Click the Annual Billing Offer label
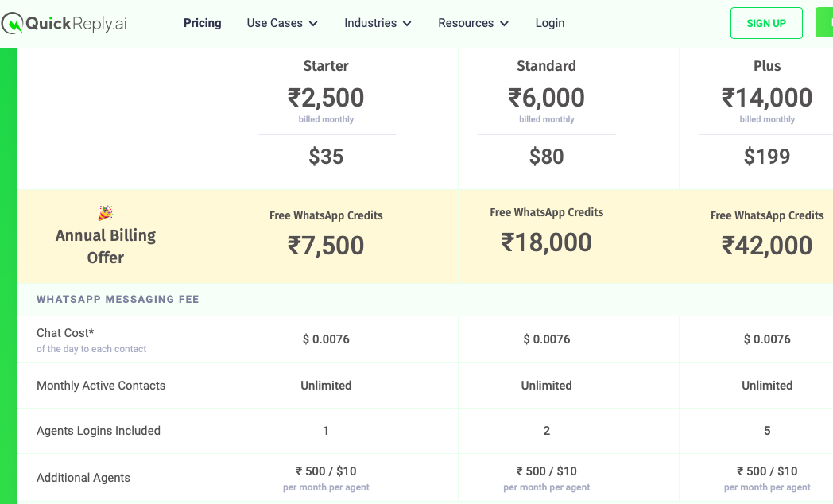Image resolution: width=833 pixels, height=504 pixels. click(105, 246)
